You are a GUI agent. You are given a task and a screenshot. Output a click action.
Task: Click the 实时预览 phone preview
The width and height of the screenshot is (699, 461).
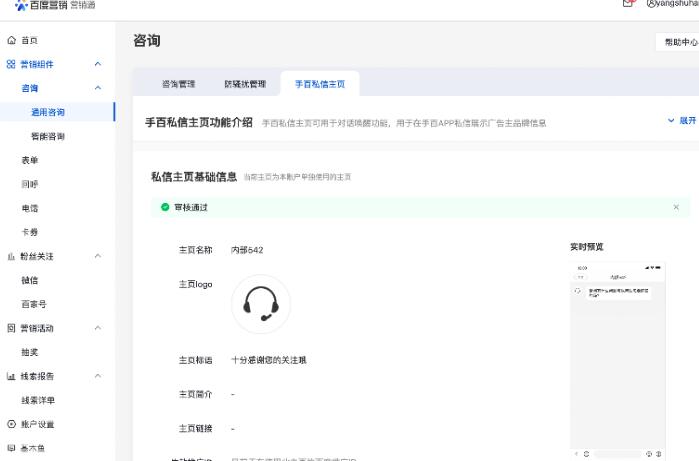617,355
